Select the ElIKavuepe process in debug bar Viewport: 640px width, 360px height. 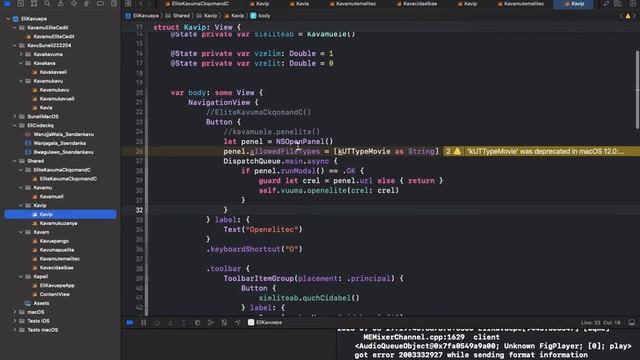265,322
